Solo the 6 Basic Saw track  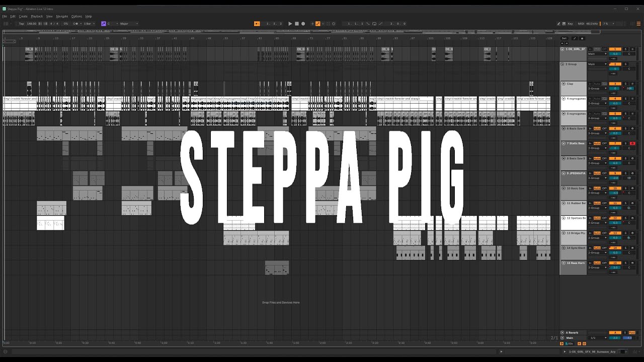click(626, 129)
